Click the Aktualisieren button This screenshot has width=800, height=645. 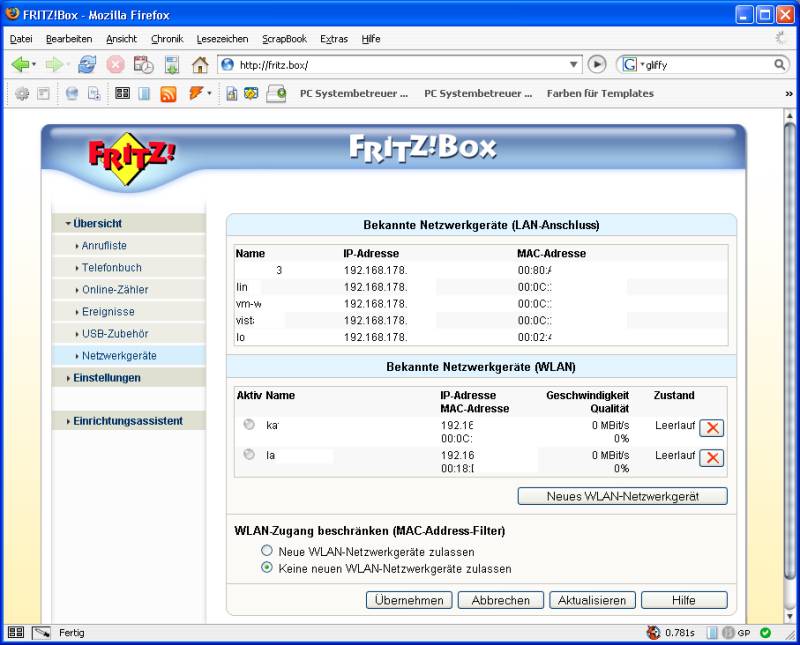pyautogui.click(x=592, y=600)
